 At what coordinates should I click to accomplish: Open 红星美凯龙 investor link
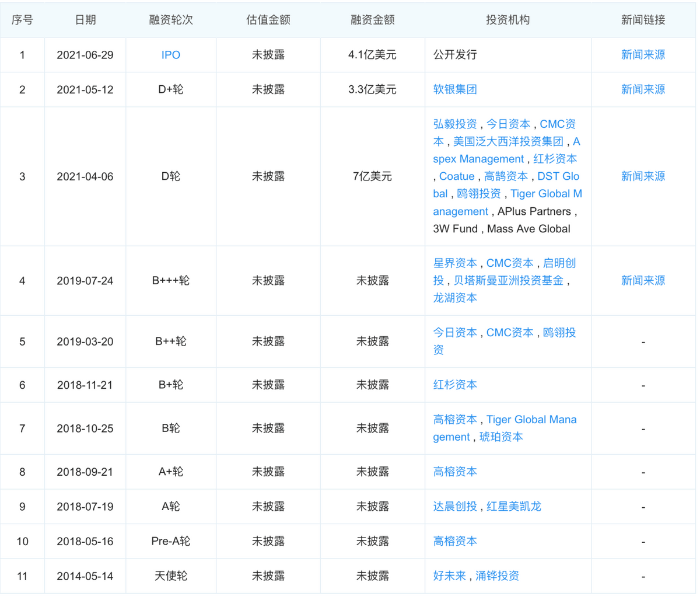point(513,506)
